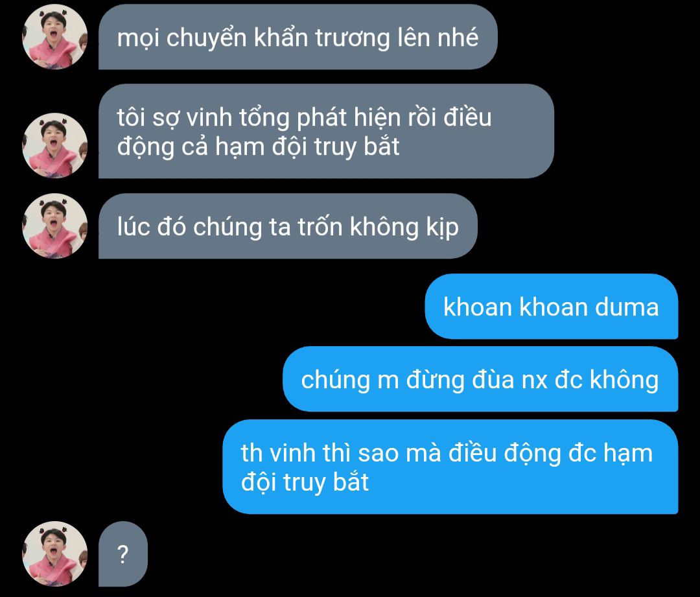
Task: Select the 'lúc đó chúng ta trốn không kịp' bubble
Action: 288,226
